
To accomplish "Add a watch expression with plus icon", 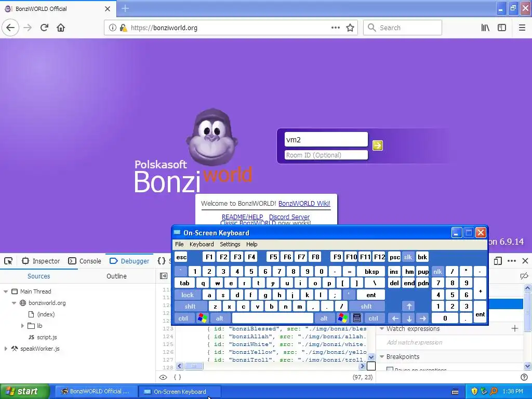I will tap(515, 328).
